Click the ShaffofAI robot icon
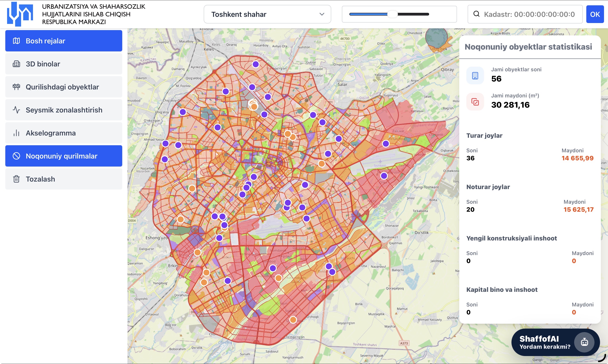 coord(584,342)
